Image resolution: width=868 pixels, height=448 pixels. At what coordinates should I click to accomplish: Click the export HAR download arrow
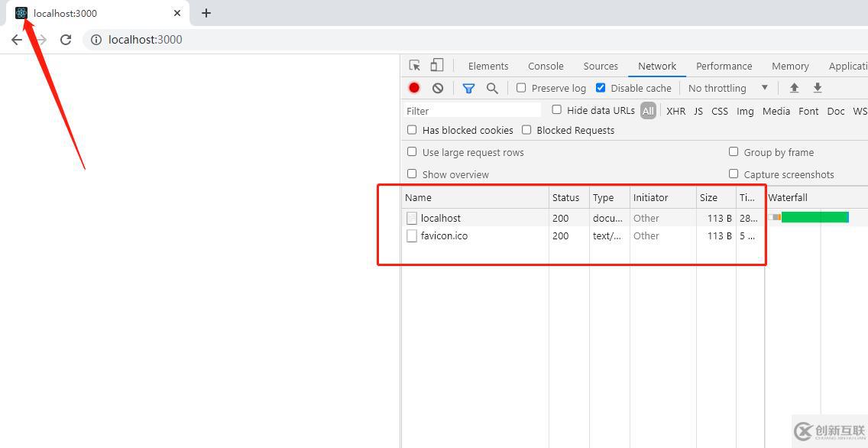point(817,88)
